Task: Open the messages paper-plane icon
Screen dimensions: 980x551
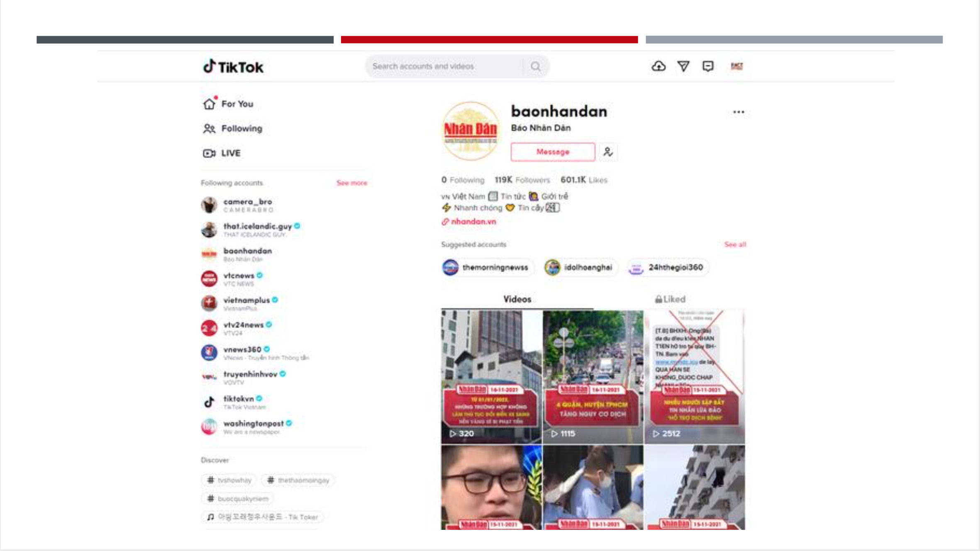Action: [683, 66]
